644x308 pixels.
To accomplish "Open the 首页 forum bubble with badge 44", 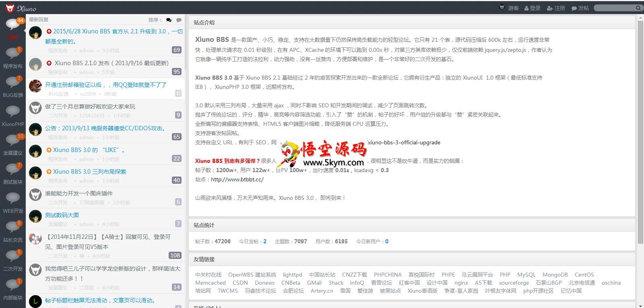I will click(13, 25).
